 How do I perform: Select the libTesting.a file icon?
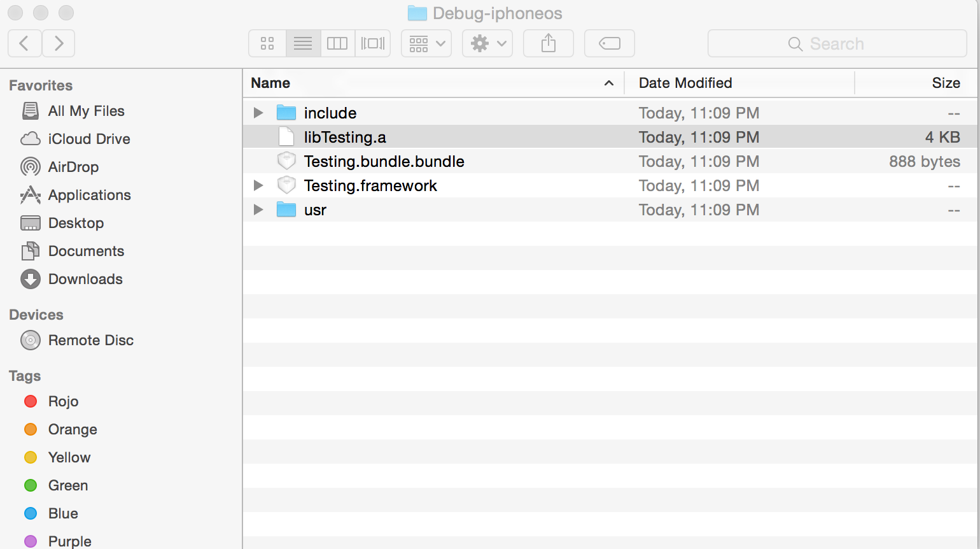[286, 137]
